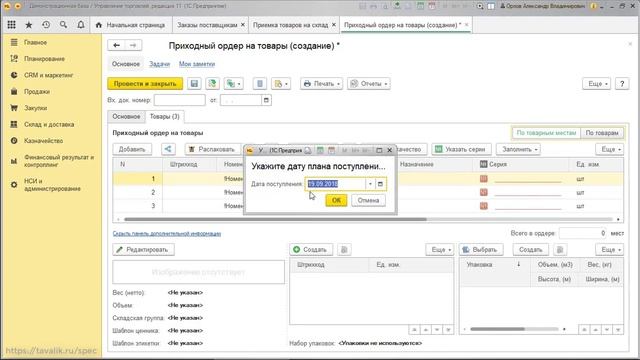Open calendar picker next to the от date

tap(266, 100)
